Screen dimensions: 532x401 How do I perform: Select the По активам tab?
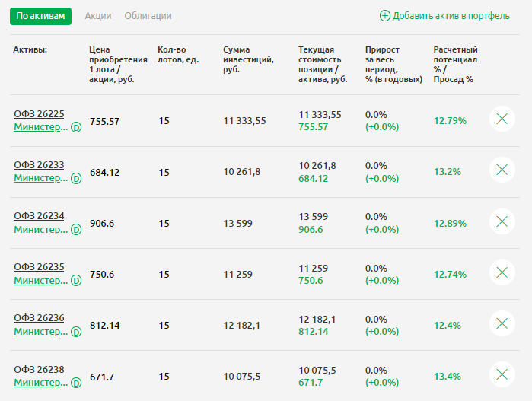pos(40,16)
